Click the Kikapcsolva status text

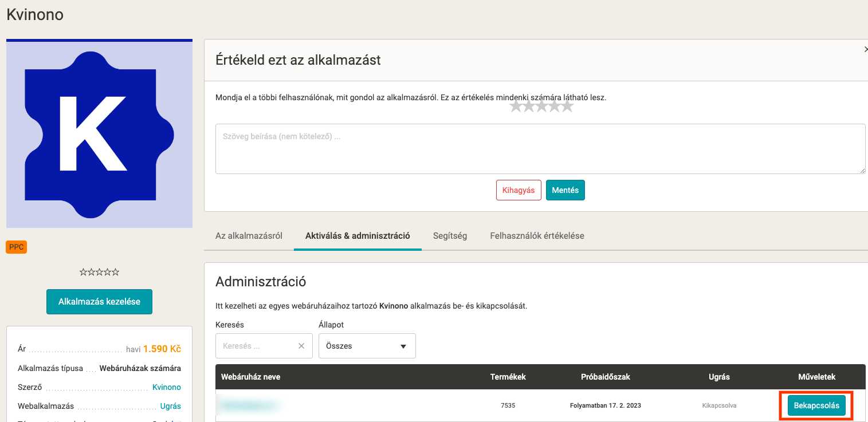pos(719,405)
